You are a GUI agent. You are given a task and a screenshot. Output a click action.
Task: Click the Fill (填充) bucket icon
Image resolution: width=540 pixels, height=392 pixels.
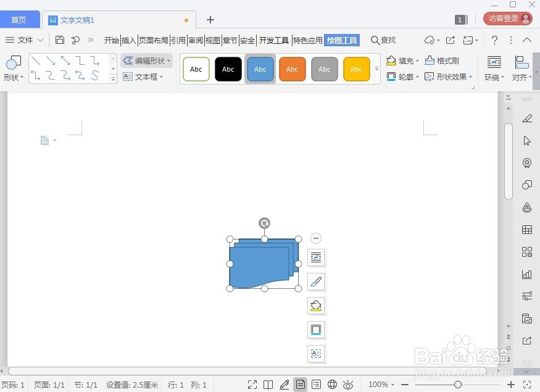pyautogui.click(x=389, y=60)
